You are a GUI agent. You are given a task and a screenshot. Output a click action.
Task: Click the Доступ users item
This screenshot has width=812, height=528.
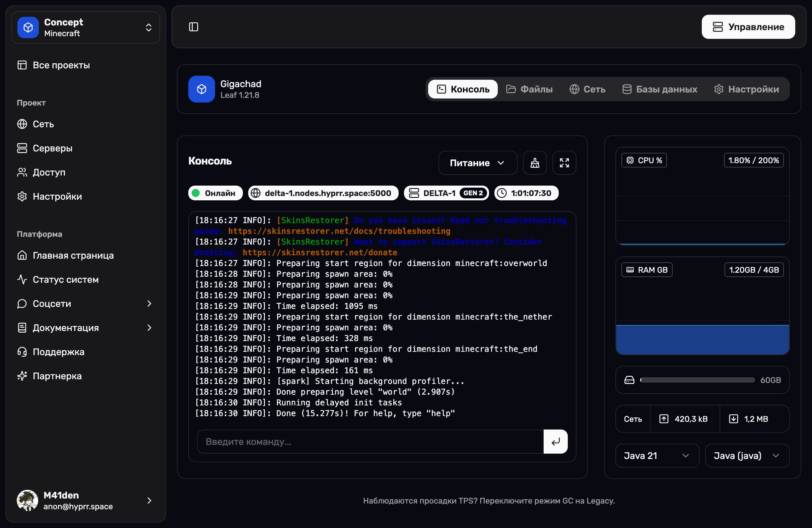tap(49, 172)
